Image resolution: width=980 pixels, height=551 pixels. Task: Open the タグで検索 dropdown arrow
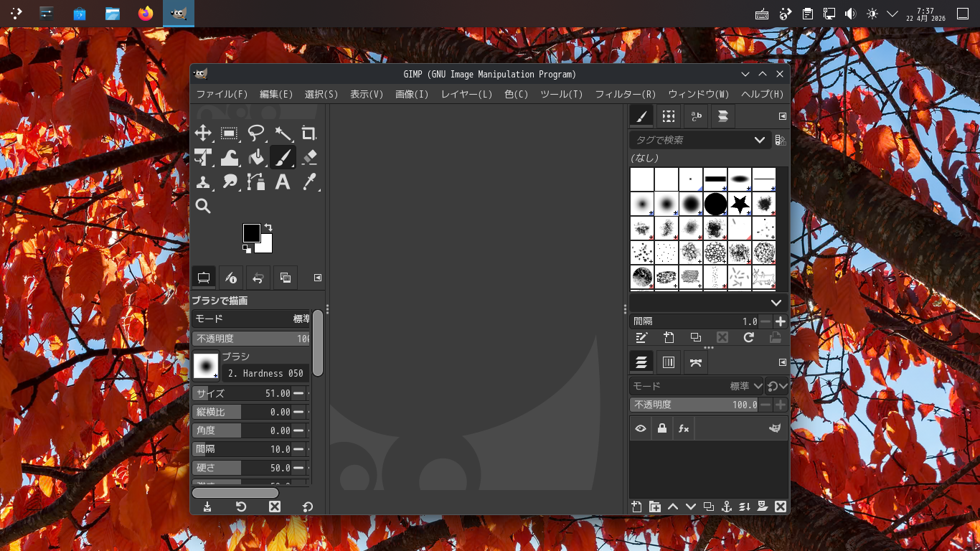click(760, 140)
